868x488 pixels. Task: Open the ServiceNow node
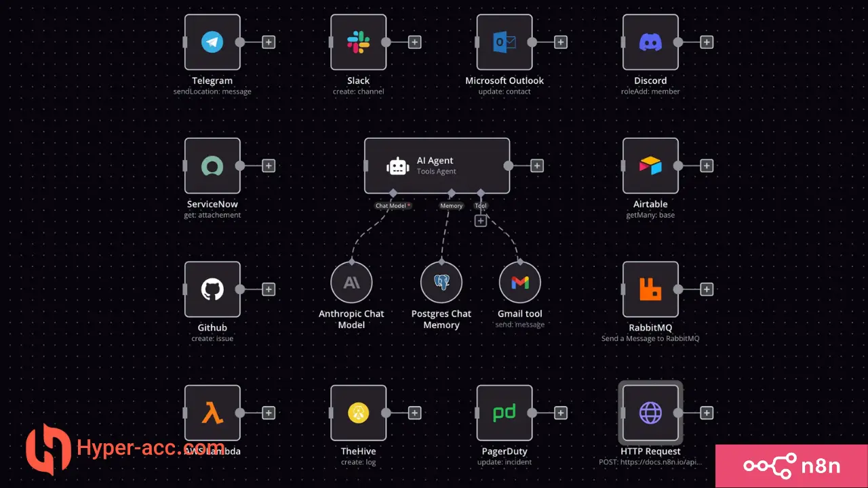pos(212,166)
